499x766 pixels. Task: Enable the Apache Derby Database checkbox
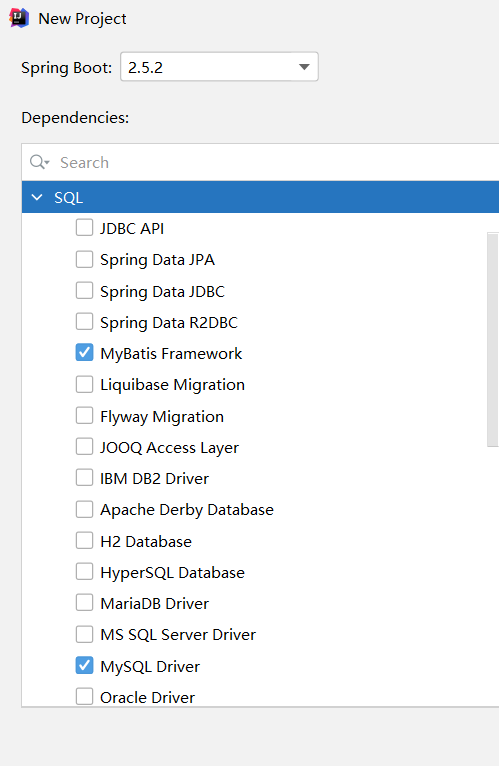[85, 510]
